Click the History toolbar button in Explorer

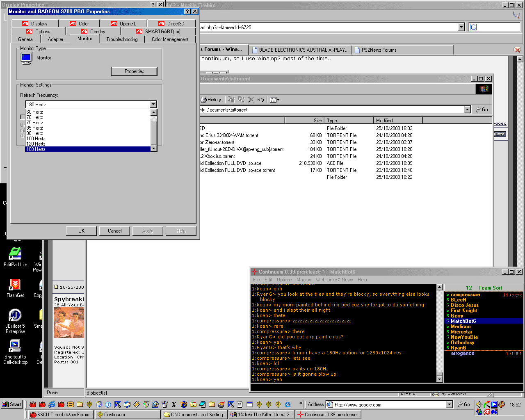tap(211, 100)
